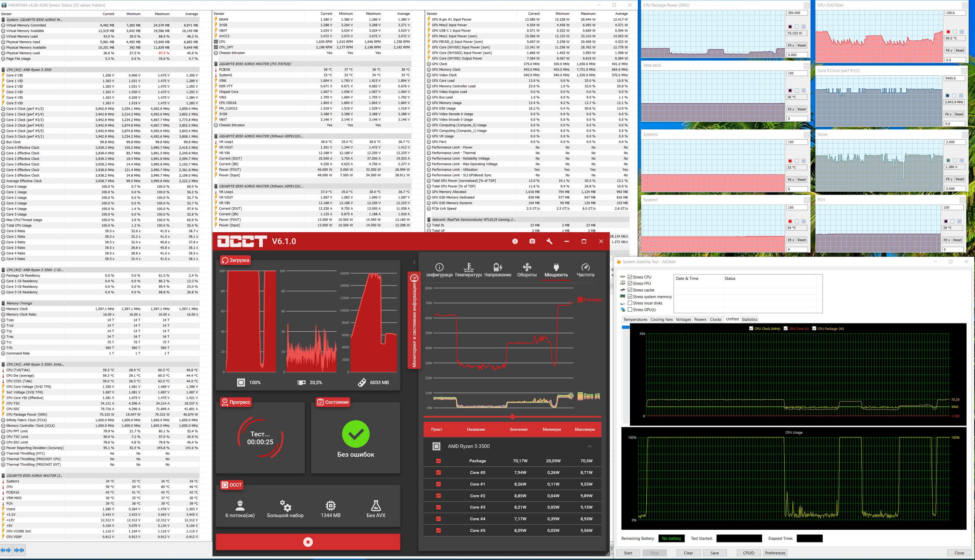Collapse AMD Ryzen 5 3500 group
Screen dimensions: 975x560
point(589,446)
